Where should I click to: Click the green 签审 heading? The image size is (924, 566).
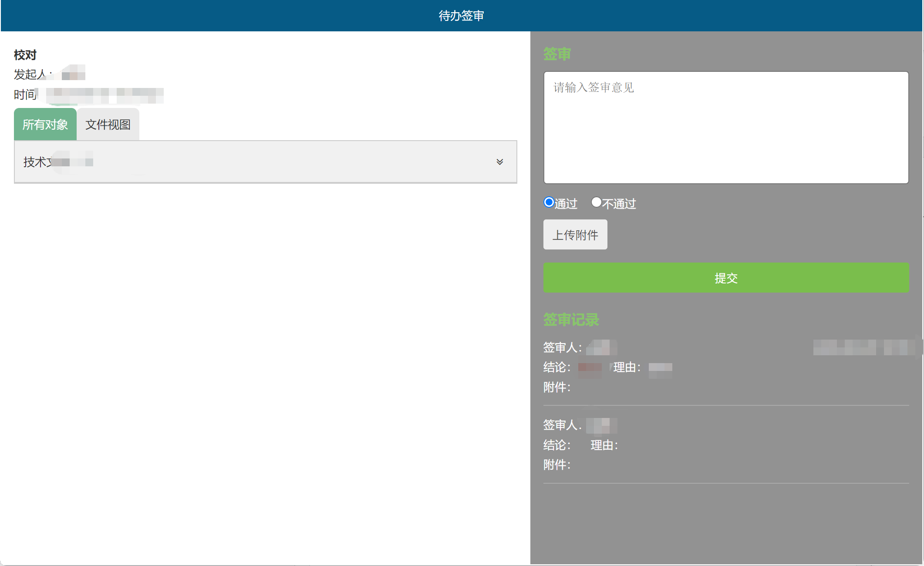556,54
